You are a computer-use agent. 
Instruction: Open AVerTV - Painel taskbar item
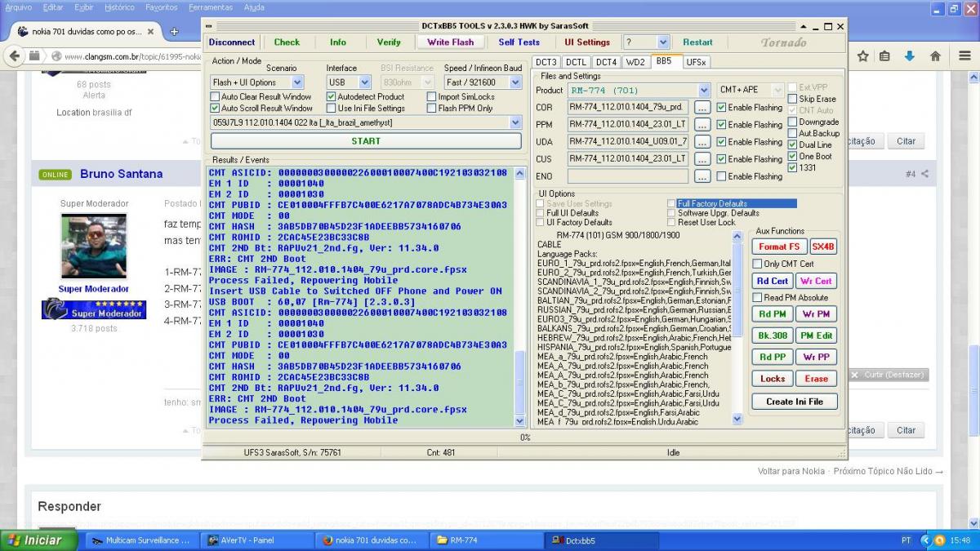pyautogui.click(x=258, y=540)
